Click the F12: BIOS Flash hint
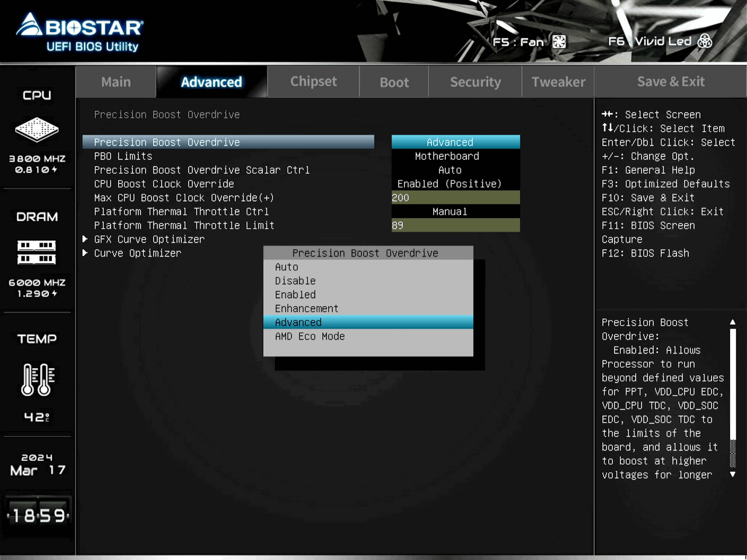This screenshot has height=560, width=747. click(x=645, y=253)
